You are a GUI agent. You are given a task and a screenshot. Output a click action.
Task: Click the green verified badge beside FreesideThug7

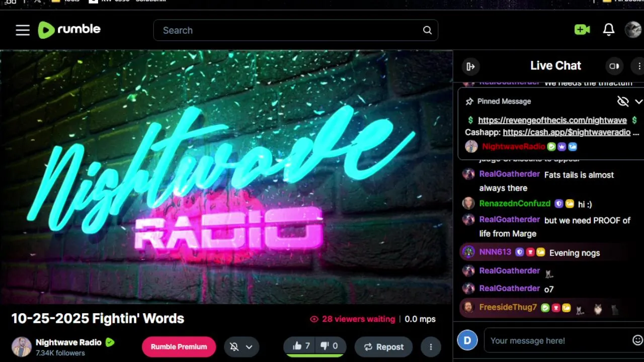coord(545,308)
